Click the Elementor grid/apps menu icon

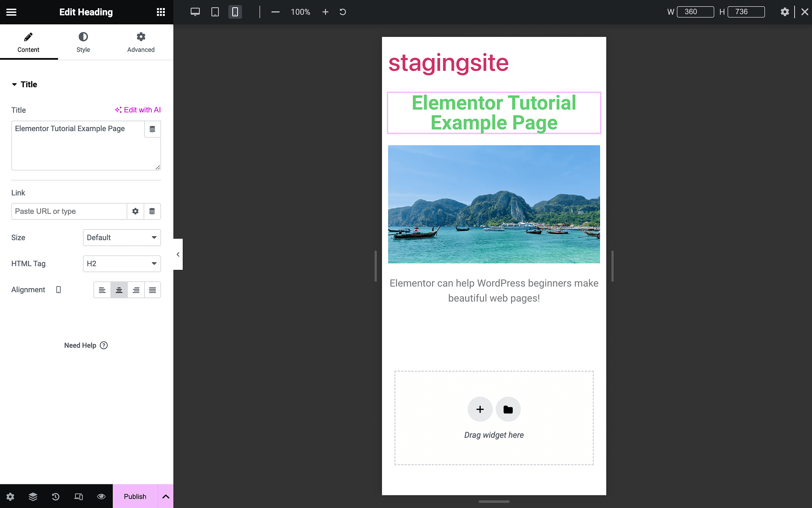pyautogui.click(x=160, y=12)
